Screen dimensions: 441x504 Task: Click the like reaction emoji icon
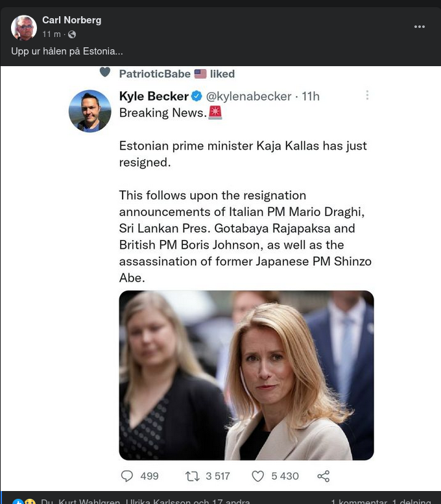[x=18, y=501]
